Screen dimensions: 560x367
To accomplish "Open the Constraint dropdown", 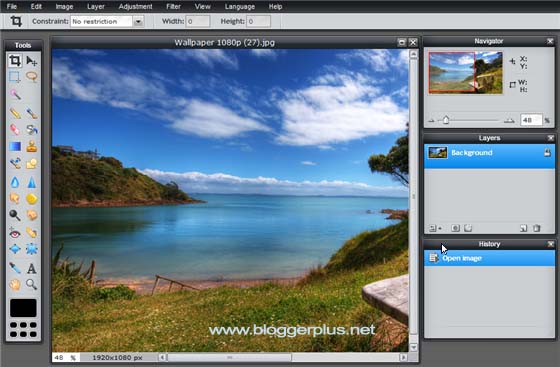I will pos(138,21).
